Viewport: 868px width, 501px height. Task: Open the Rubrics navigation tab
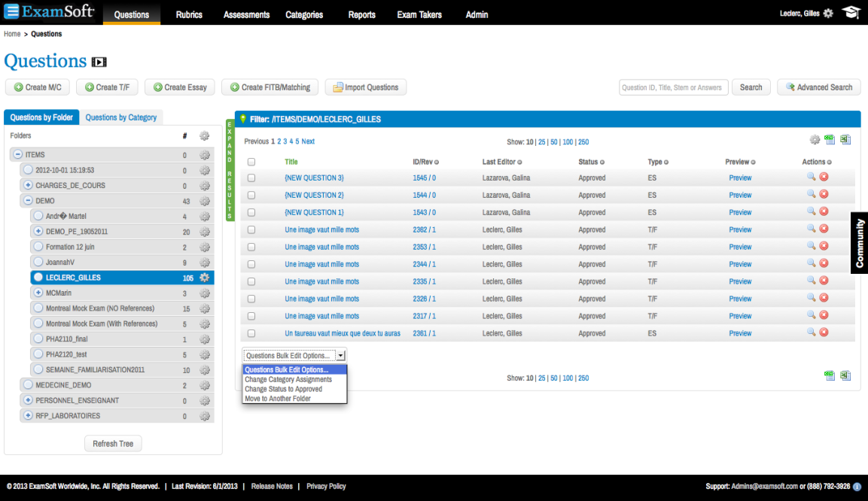[189, 14]
